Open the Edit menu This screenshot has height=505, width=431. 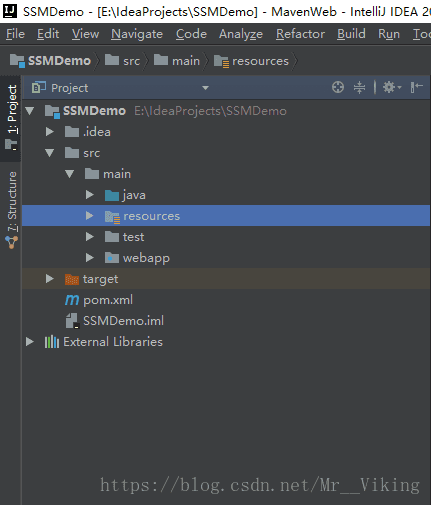[x=48, y=34]
